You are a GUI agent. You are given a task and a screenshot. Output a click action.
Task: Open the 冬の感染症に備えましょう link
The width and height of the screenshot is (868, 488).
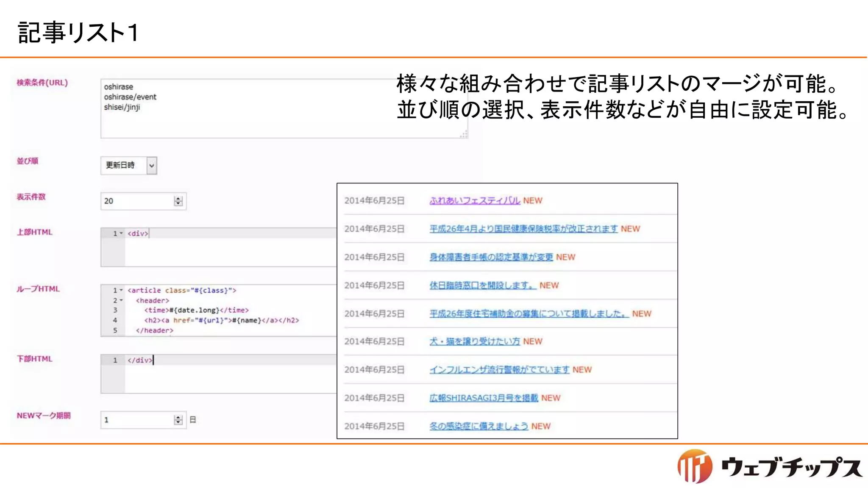coord(479,426)
